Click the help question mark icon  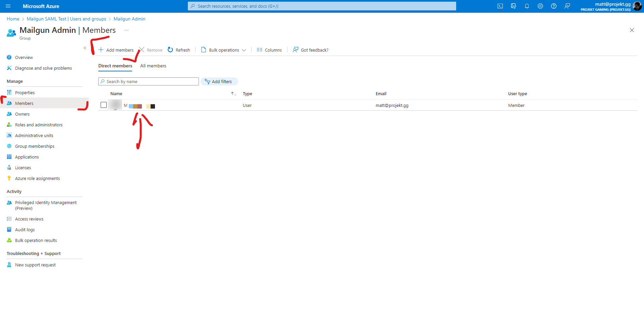(554, 6)
